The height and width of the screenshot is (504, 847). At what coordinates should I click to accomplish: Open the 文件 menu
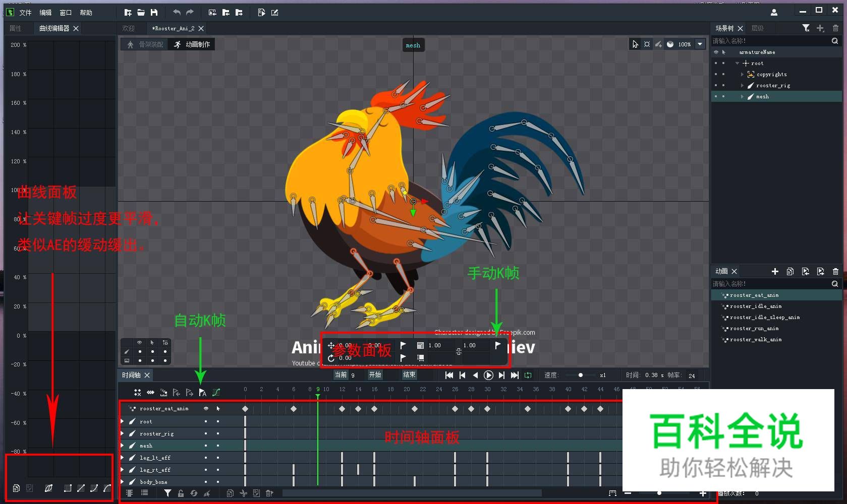click(25, 13)
